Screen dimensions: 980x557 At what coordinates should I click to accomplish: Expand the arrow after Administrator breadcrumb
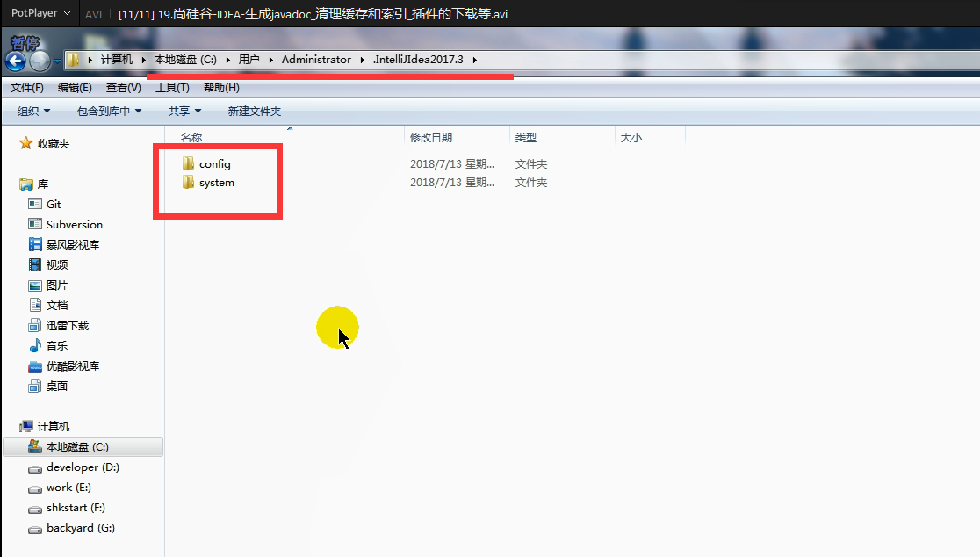click(362, 60)
